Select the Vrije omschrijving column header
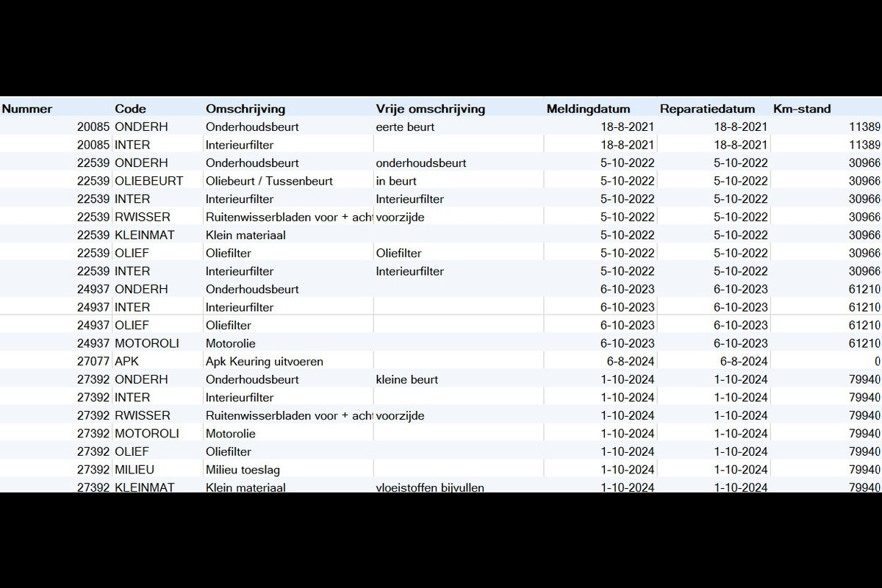This screenshot has width=882, height=588. (430, 109)
